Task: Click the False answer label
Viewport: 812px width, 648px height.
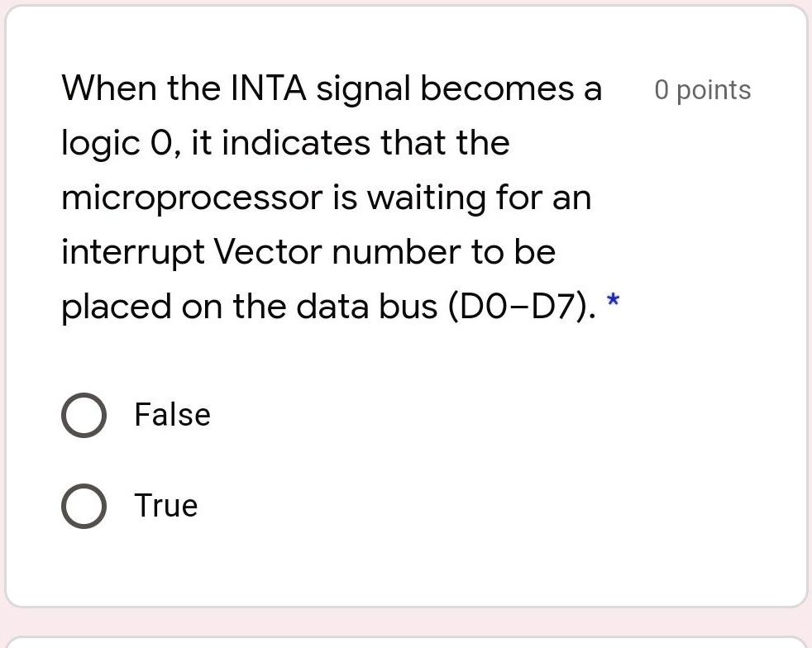Action: click(x=171, y=415)
